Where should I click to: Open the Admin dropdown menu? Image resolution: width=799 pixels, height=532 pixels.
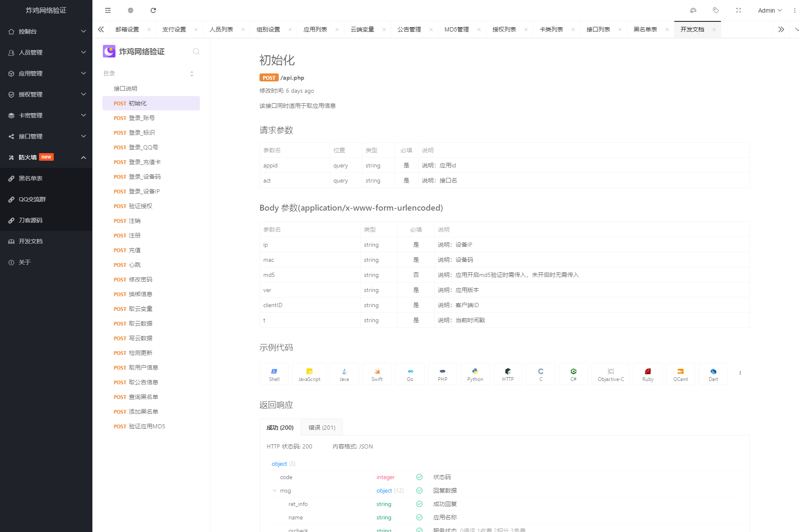pos(770,10)
